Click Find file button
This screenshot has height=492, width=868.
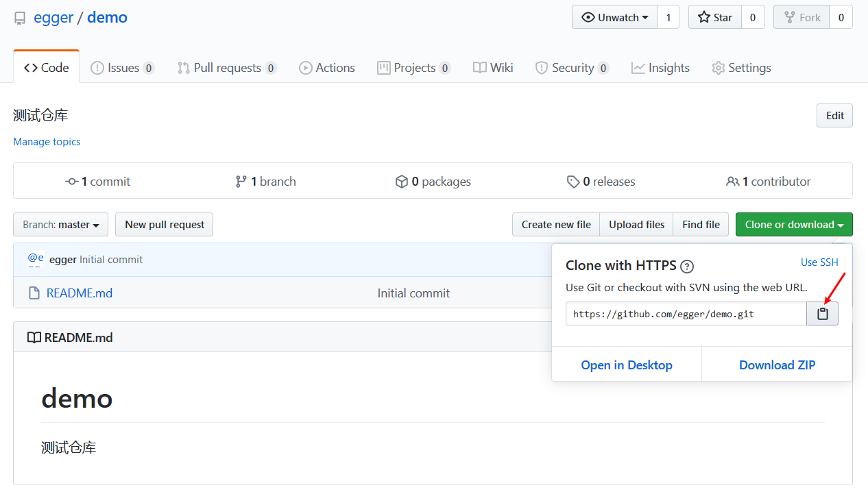click(x=701, y=225)
